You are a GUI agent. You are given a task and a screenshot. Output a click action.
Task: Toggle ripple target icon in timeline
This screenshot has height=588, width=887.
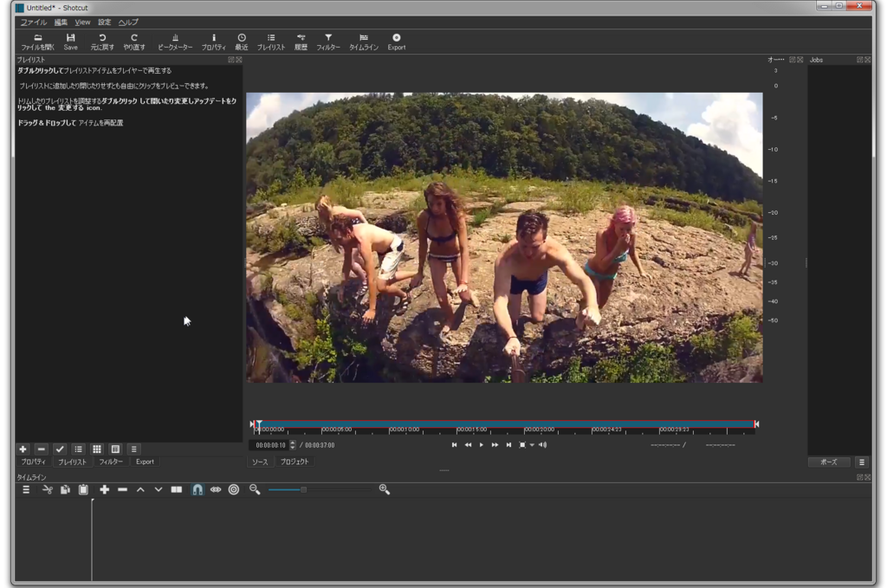(234, 489)
